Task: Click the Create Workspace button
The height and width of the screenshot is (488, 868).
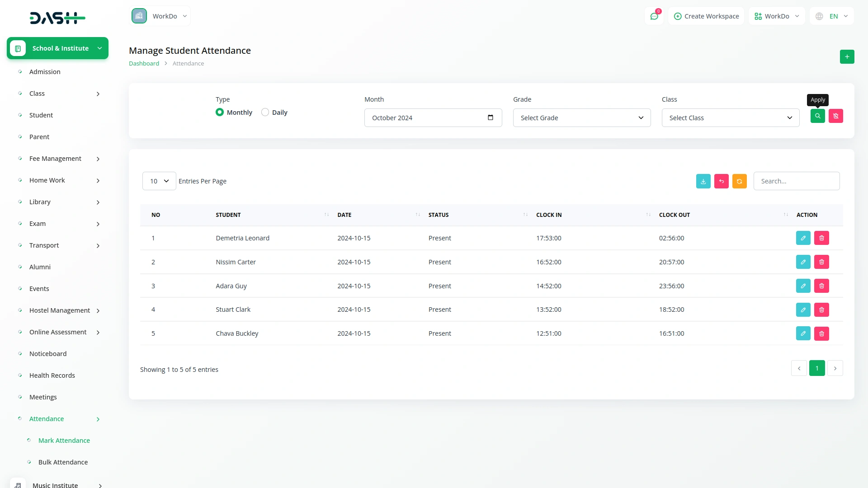Action: [706, 16]
